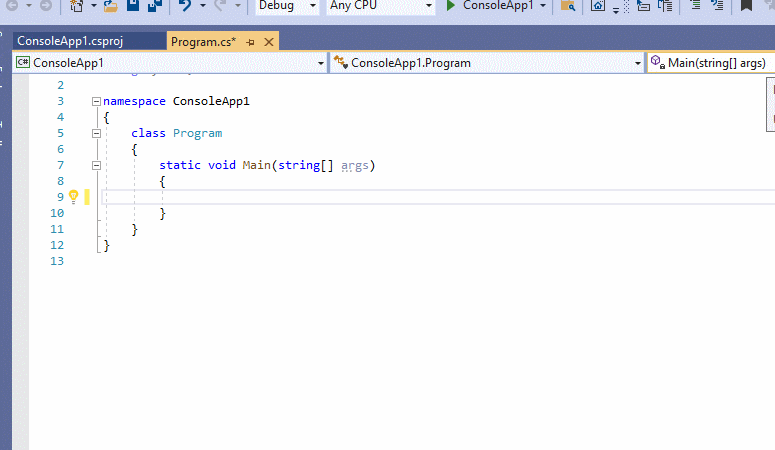Click the 'args' parameter in code

355,166
